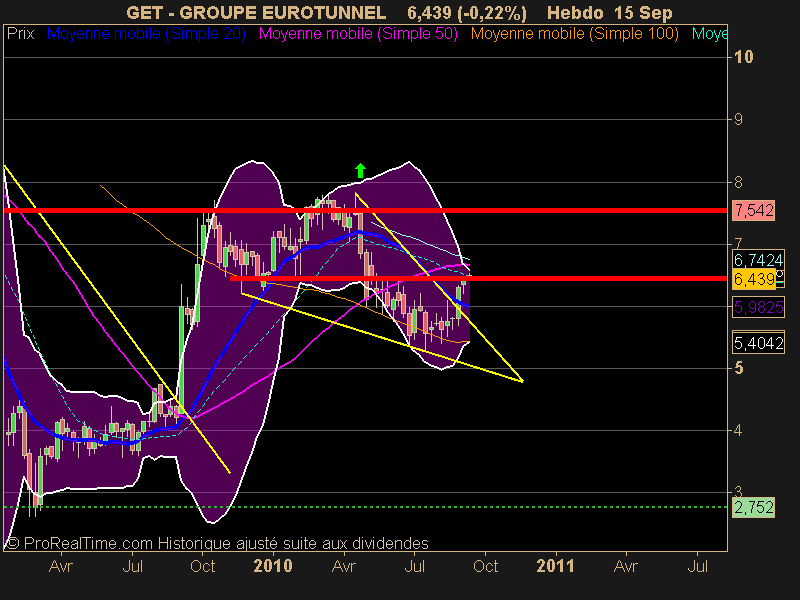Click the 'Oct' label before 2010

(203, 566)
